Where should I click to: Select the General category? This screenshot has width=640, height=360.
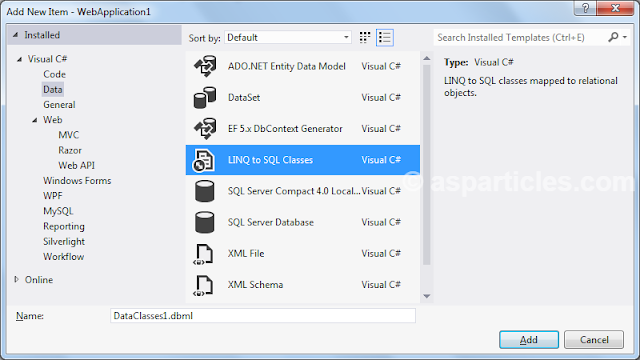59,105
